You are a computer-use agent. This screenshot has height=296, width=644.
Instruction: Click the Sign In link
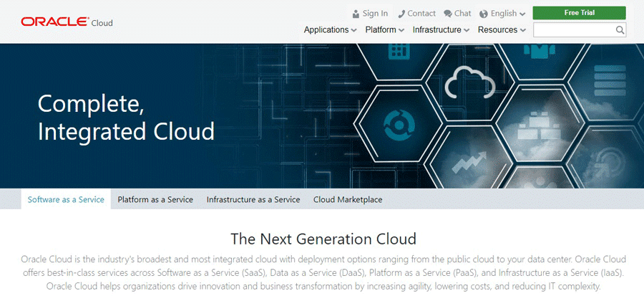pyautogui.click(x=375, y=14)
